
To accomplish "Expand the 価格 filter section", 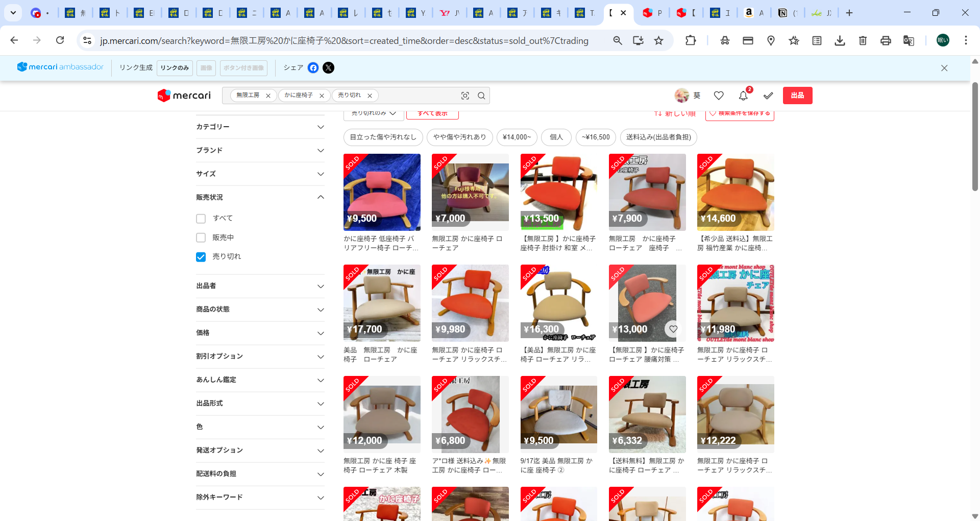I will pyautogui.click(x=260, y=333).
